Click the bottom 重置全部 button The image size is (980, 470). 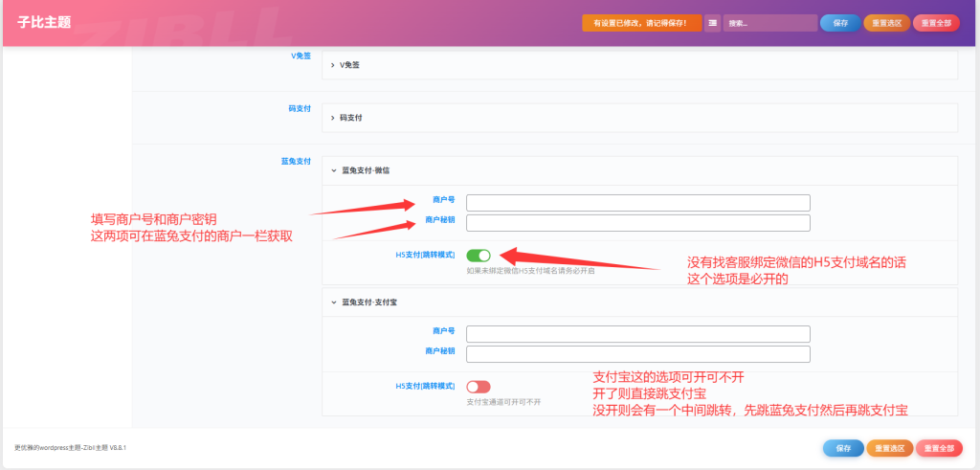(x=939, y=448)
